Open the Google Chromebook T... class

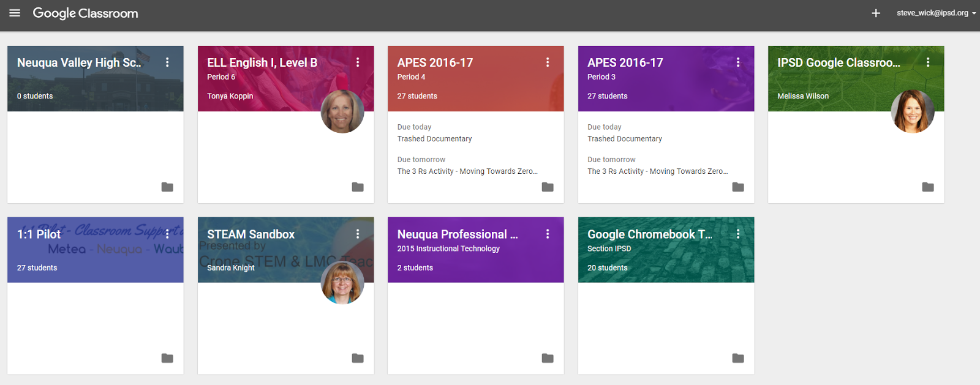coord(650,234)
